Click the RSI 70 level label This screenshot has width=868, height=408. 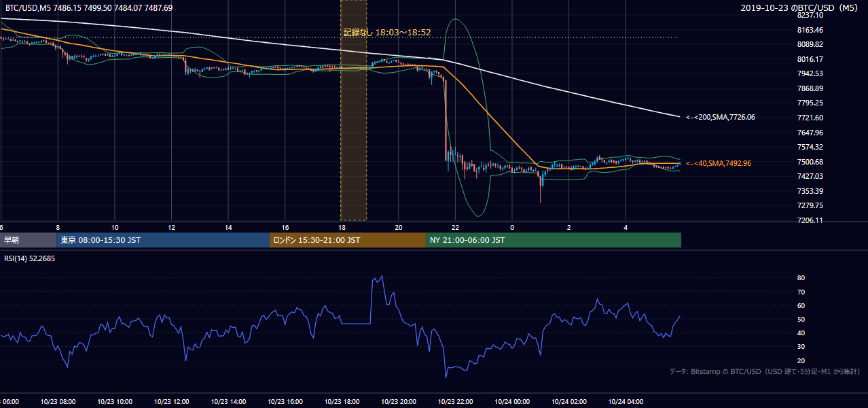(x=801, y=292)
